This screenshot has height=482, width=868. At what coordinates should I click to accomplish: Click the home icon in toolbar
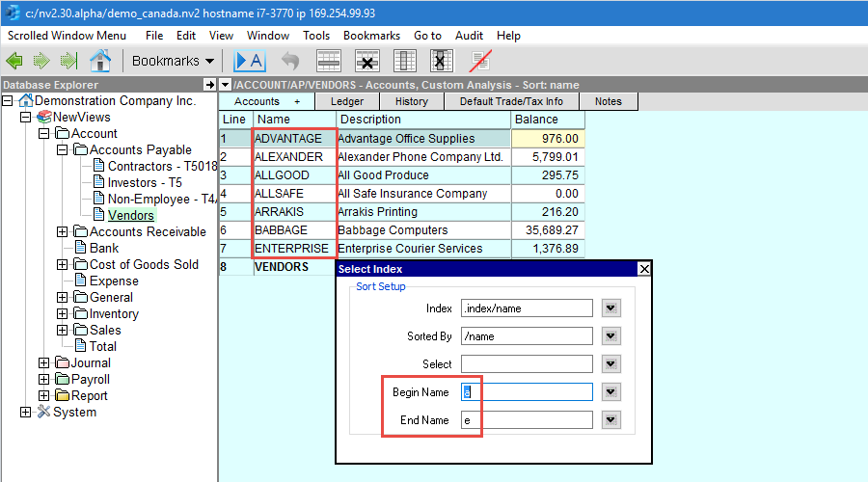tap(99, 61)
